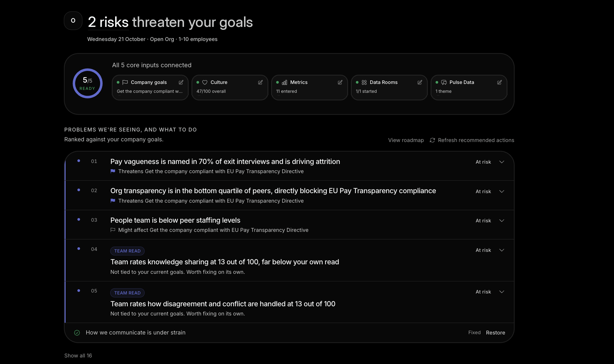Click Show all 16
The height and width of the screenshot is (364, 614).
[78, 355]
